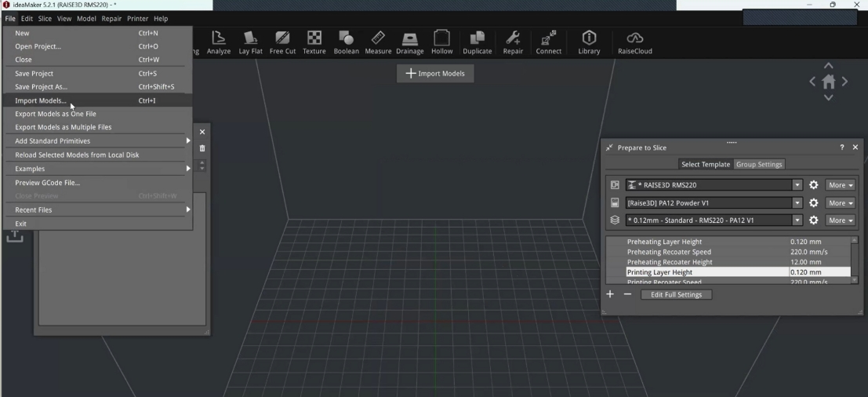Click the plus icon to add a setting
The width and height of the screenshot is (868, 397).
[610, 294]
